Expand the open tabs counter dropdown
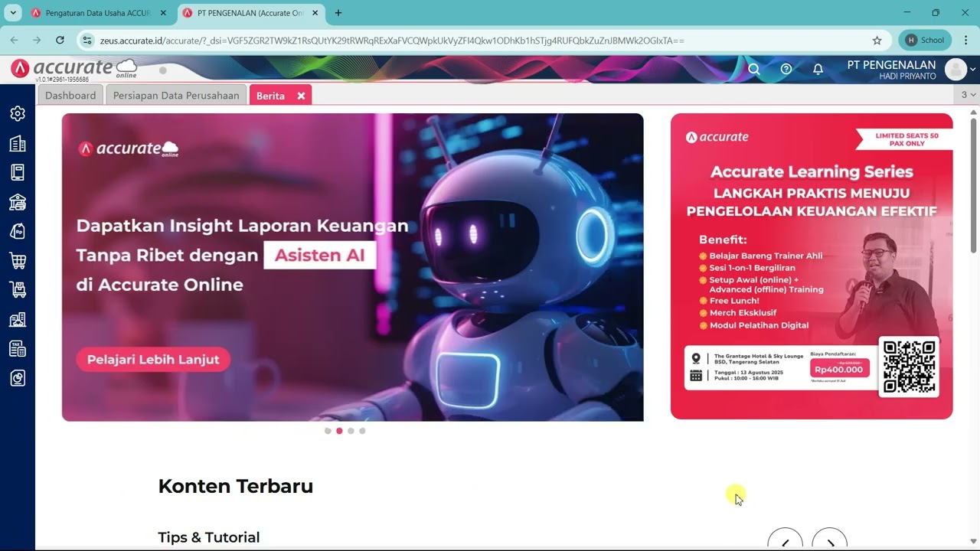The height and width of the screenshot is (551, 980). point(969,95)
